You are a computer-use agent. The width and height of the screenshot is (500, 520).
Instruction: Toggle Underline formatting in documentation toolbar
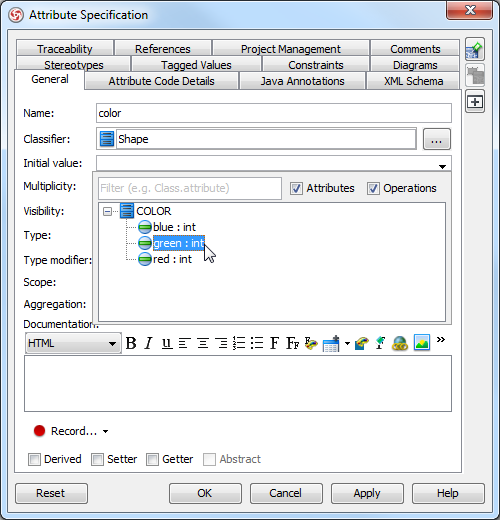tap(167, 343)
